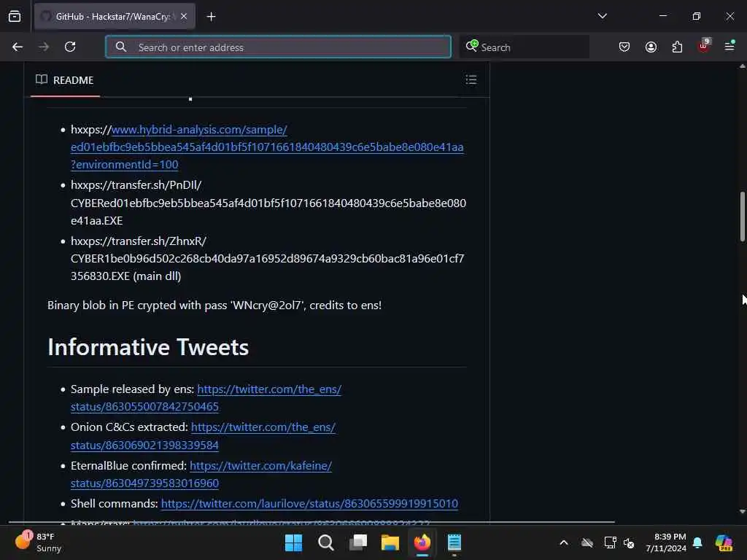Go back to the previous page
This screenshot has height=560, width=747.
[18, 47]
